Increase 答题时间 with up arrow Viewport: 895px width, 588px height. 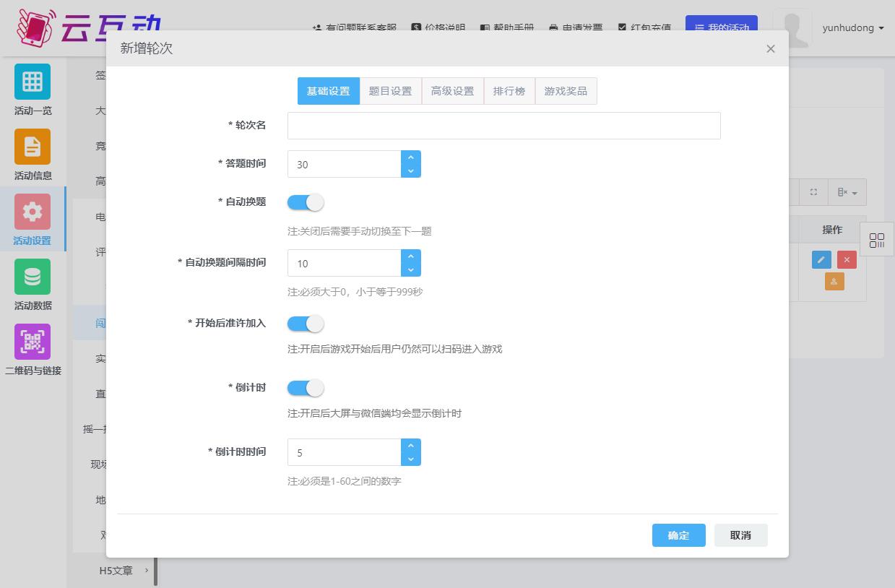(x=410, y=157)
